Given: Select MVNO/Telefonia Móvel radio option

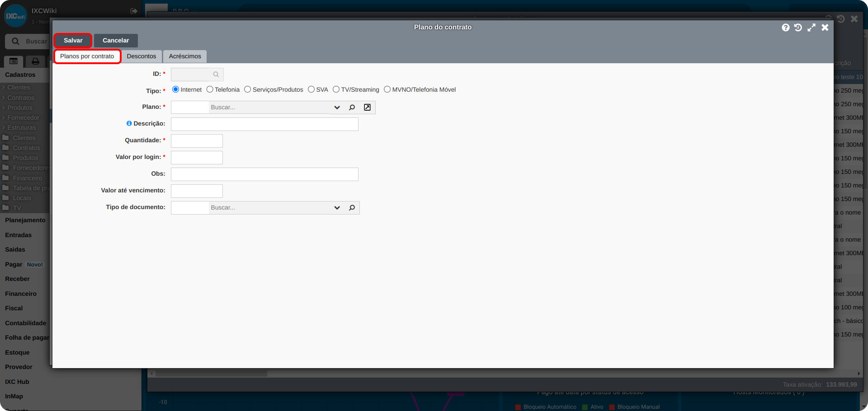Looking at the screenshot, I should pyautogui.click(x=387, y=89).
